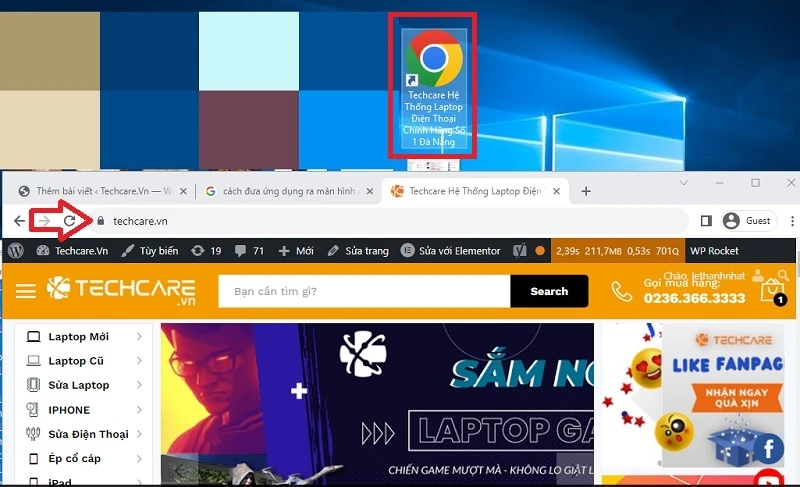Click the WordPress logo in admin bar

[16, 251]
